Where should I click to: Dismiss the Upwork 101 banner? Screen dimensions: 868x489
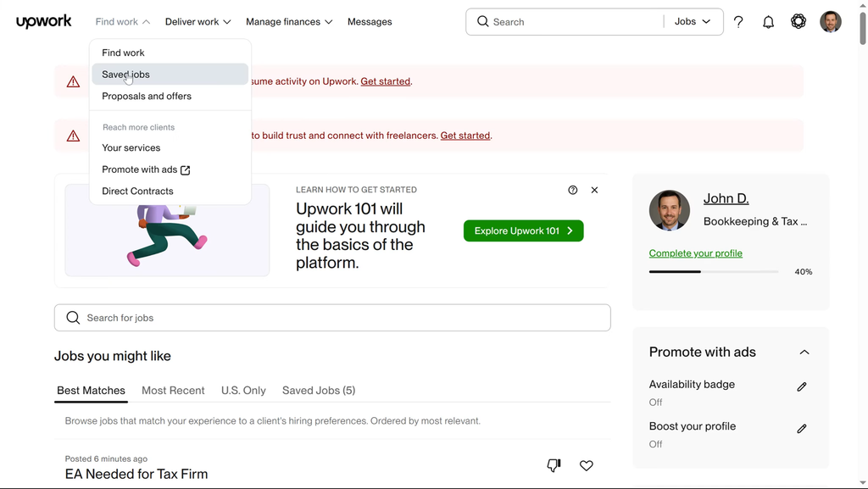(x=594, y=190)
